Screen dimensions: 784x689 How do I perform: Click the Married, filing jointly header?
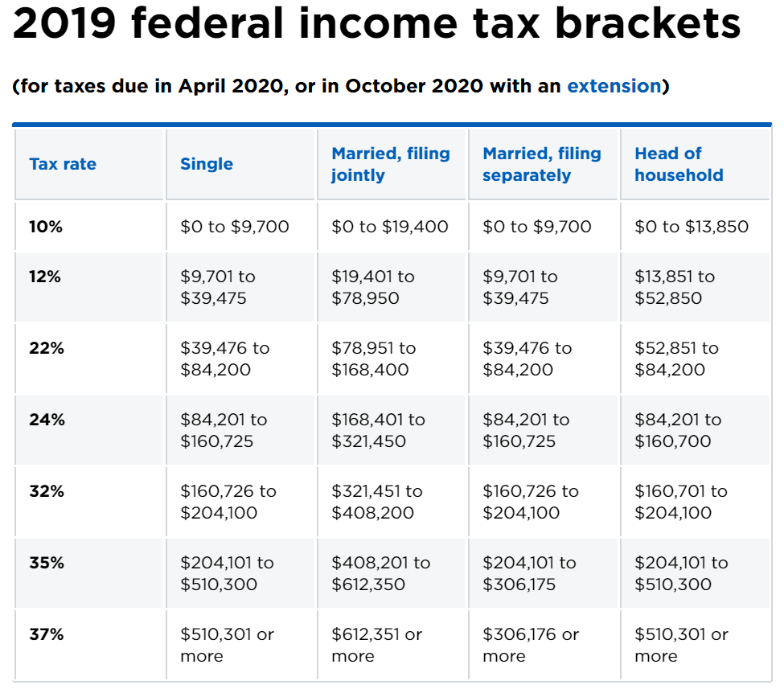391,164
